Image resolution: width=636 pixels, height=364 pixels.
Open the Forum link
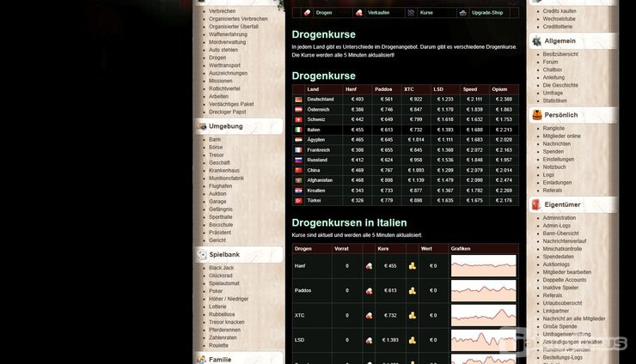click(x=550, y=62)
